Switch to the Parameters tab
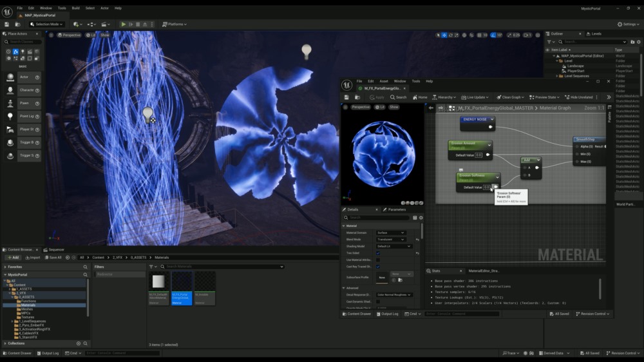 (x=394, y=209)
